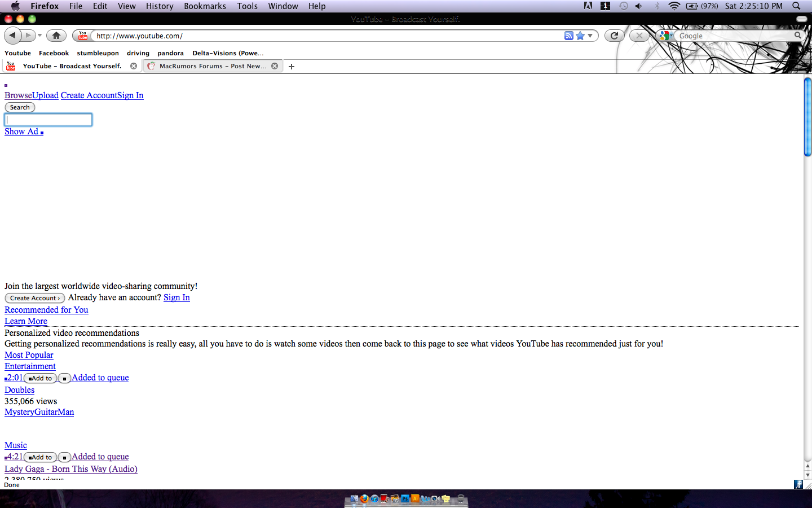812x508 pixels.
Task: Reload the page with the refresh button
Action: tap(614, 36)
